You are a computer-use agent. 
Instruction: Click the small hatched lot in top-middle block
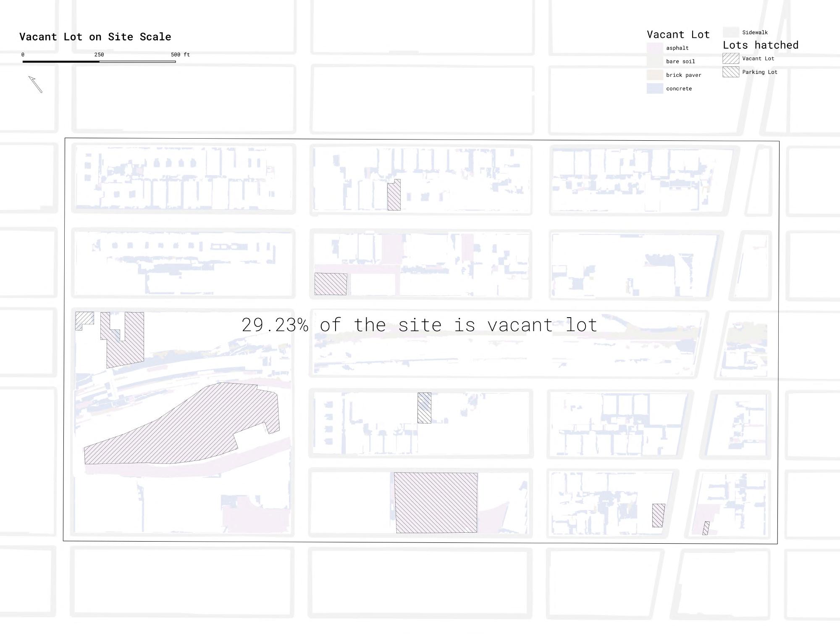(x=394, y=196)
